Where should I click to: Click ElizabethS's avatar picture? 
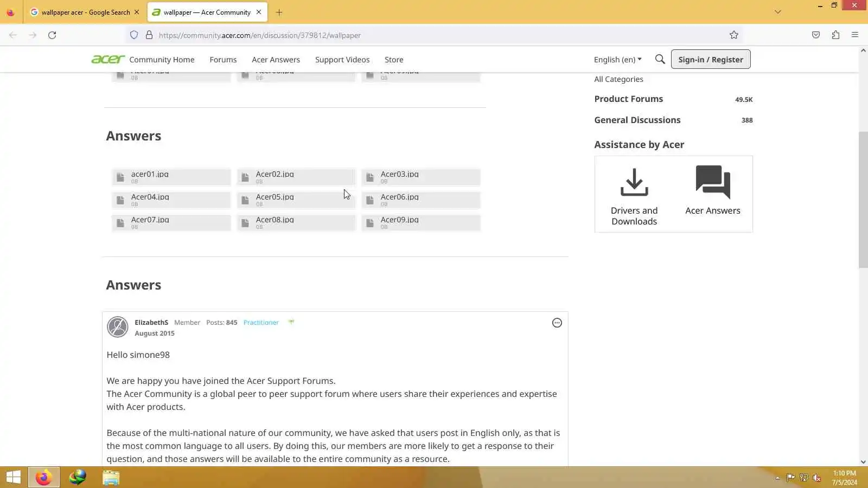tap(117, 327)
